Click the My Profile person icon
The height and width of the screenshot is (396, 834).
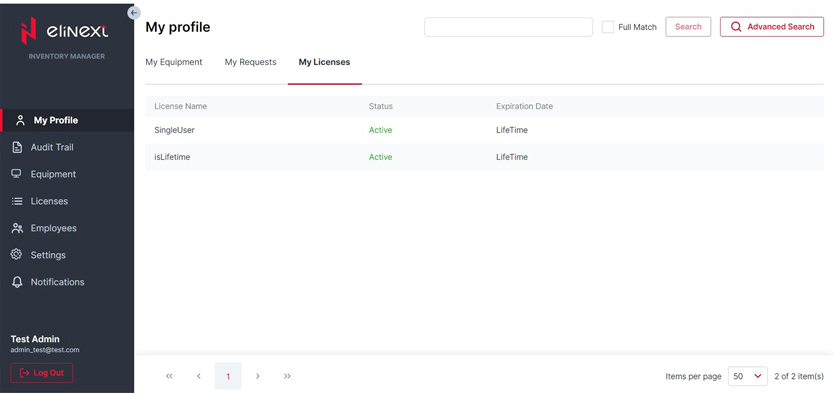pos(21,120)
